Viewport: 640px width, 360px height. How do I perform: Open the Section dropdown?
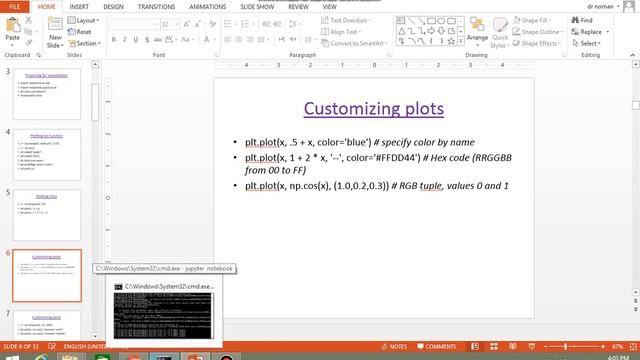pos(84,43)
